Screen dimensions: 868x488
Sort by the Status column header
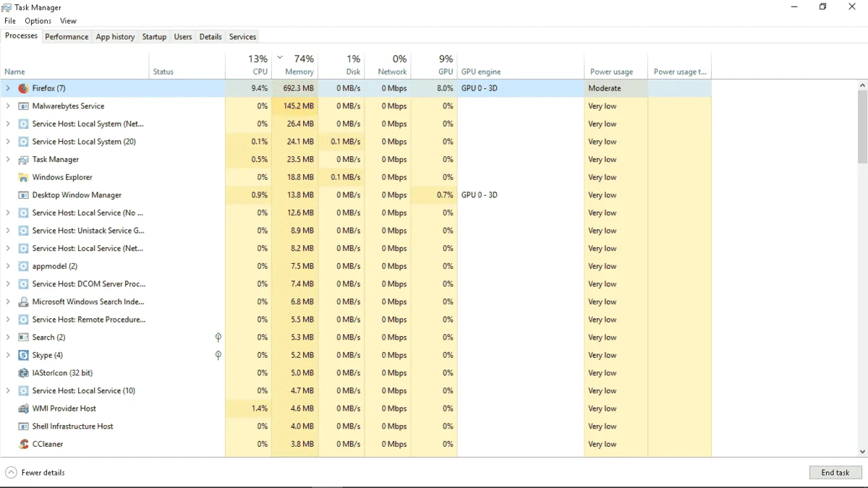tap(187, 66)
